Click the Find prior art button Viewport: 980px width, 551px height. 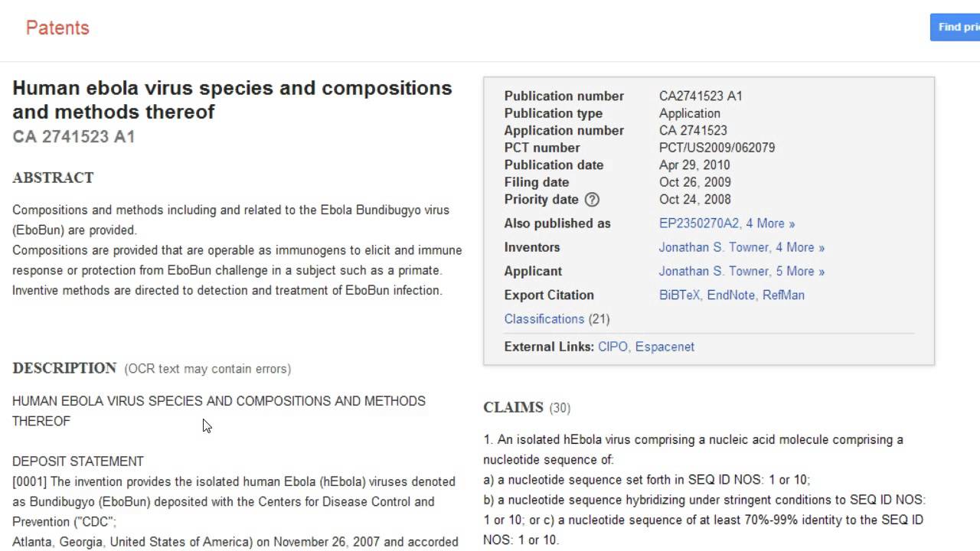956,28
